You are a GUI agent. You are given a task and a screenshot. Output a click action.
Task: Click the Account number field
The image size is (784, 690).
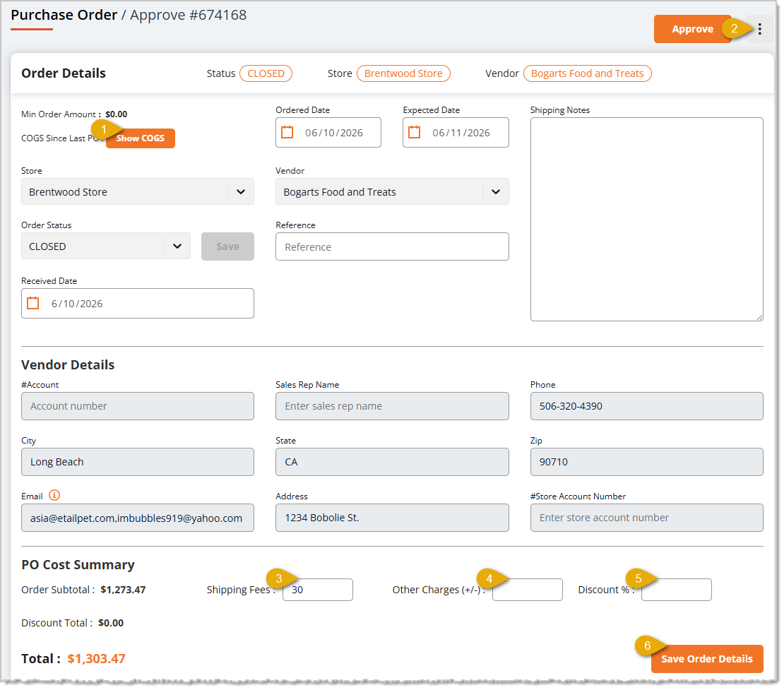click(138, 406)
